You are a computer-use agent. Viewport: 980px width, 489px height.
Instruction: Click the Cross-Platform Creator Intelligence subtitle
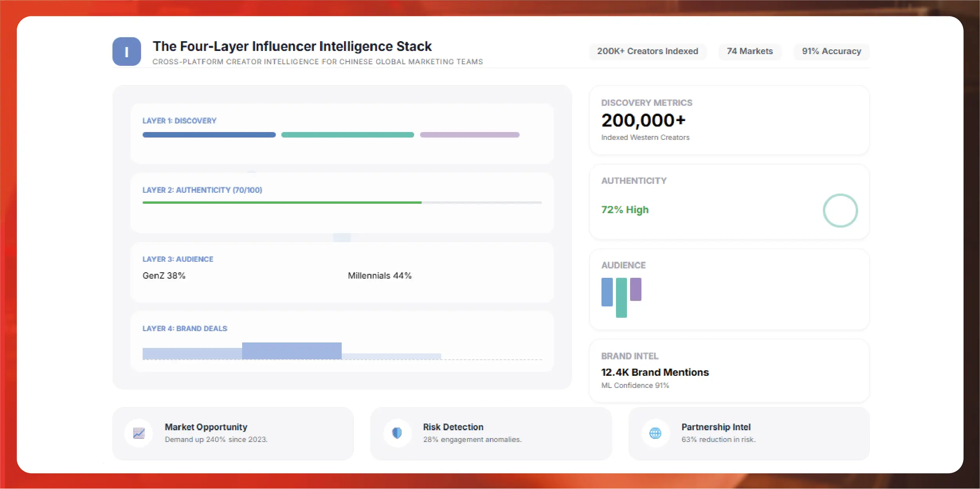click(318, 62)
